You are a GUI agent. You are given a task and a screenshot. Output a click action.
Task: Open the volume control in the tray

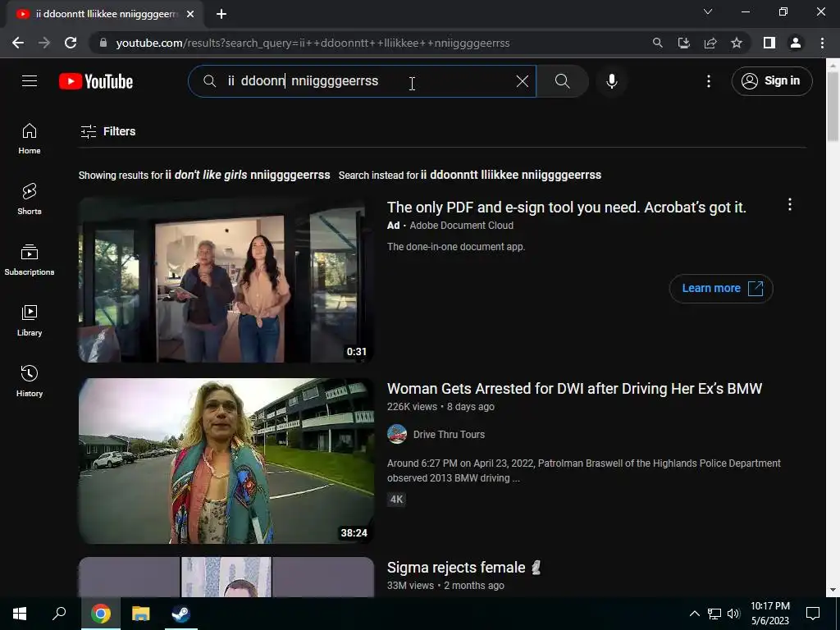(733, 614)
